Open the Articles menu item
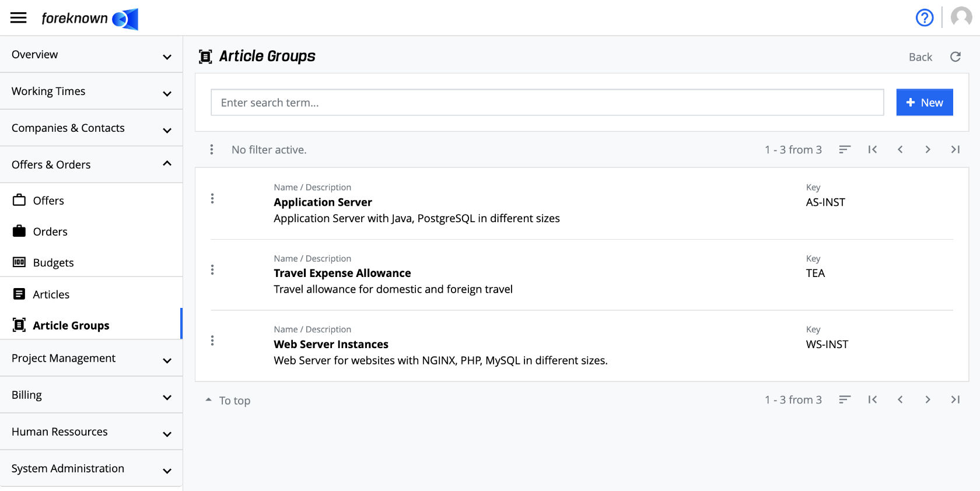 (x=91, y=294)
